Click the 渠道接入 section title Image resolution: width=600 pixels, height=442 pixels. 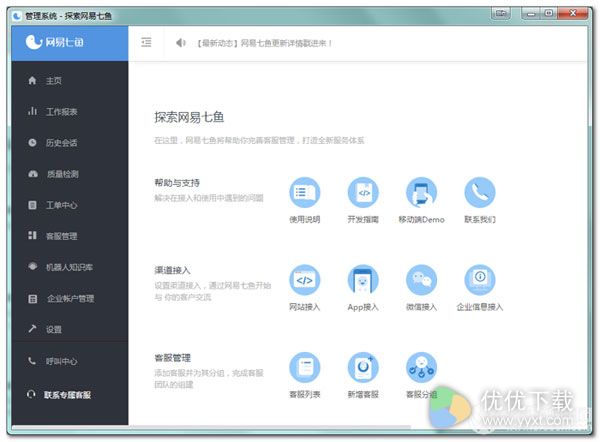coord(172,270)
